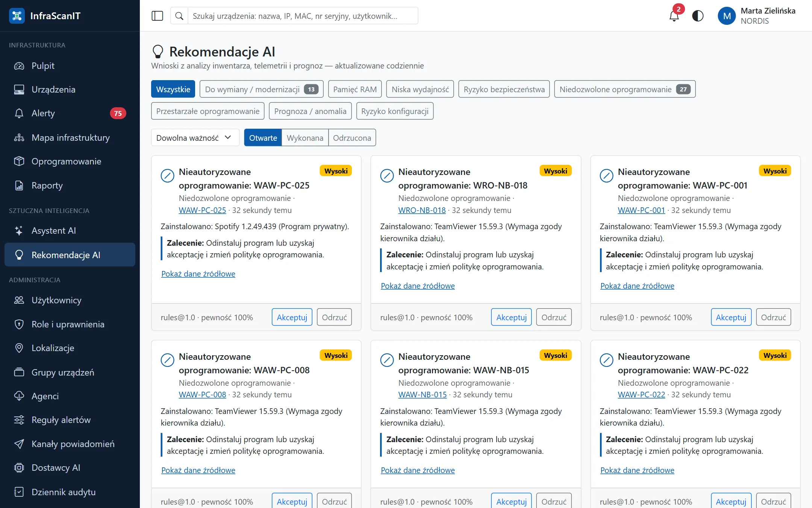Open Marta Zielińska user menu
Image resolution: width=812 pixels, height=508 pixels.
[757, 16]
